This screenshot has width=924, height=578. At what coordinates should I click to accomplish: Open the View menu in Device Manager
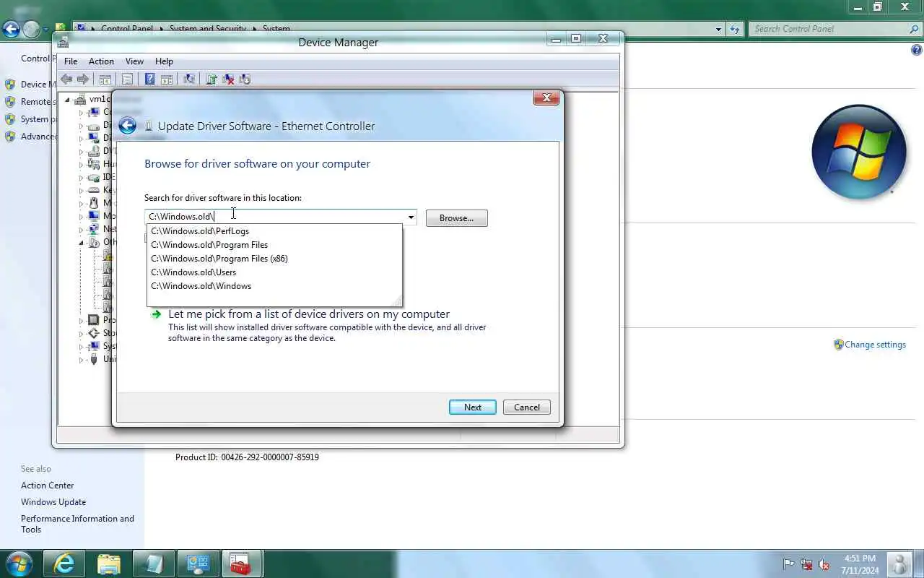tap(134, 61)
